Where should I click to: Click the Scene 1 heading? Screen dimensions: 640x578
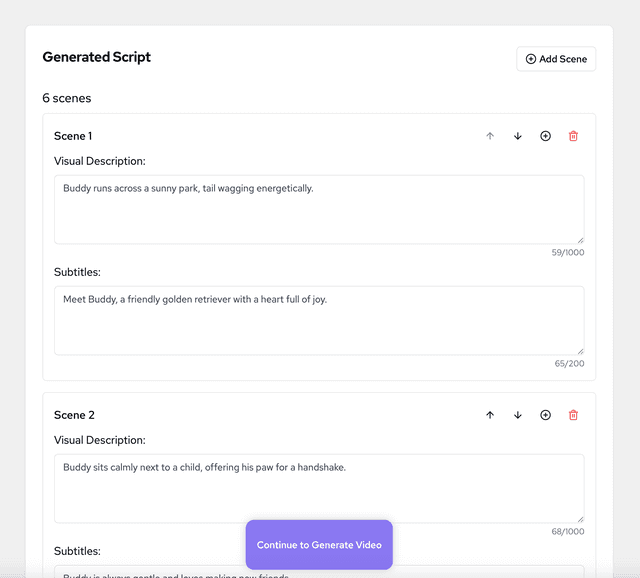click(73, 136)
